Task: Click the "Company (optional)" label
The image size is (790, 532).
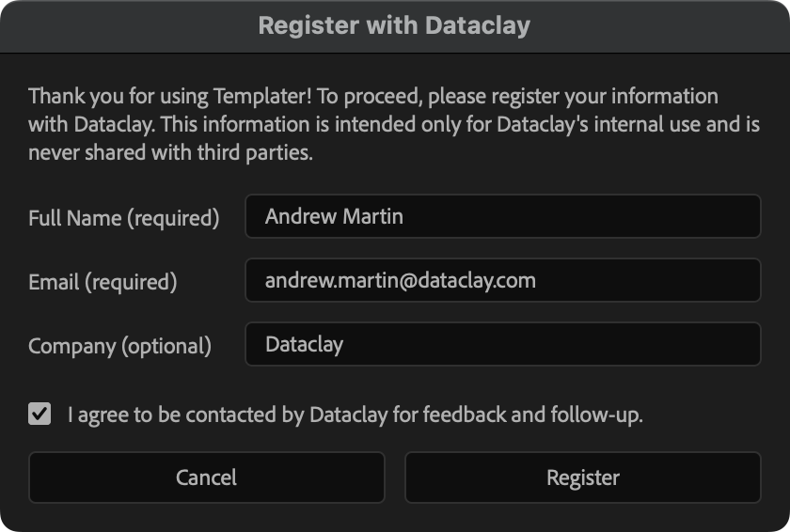Action: pyautogui.click(x=119, y=346)
